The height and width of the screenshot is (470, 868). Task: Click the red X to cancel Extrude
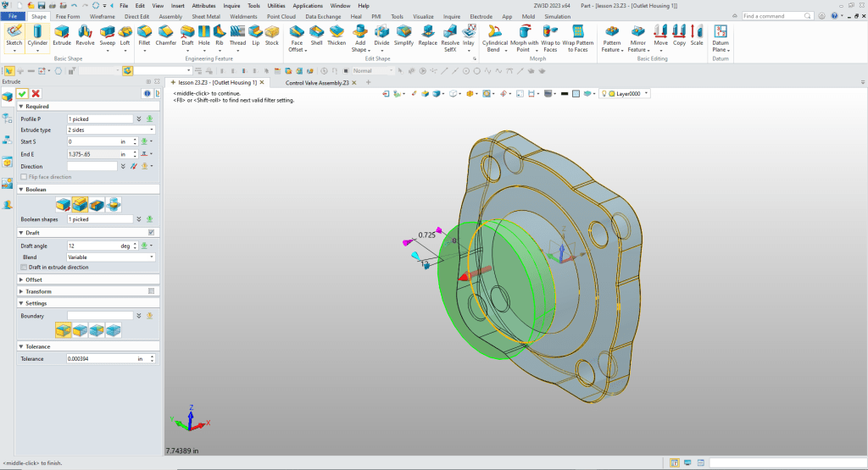coord(36,93)
